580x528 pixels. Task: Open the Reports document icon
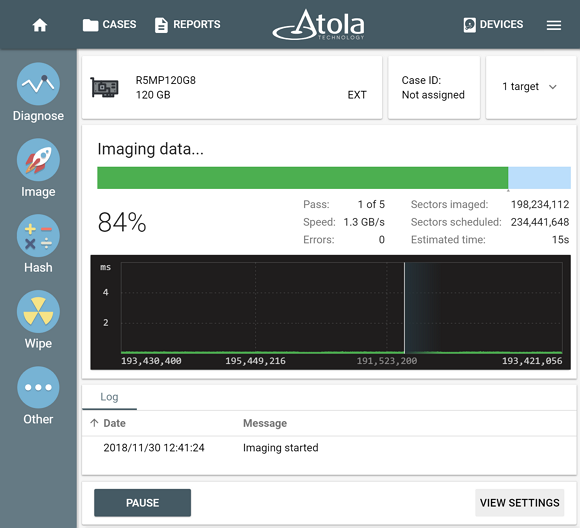coord(161,25)
